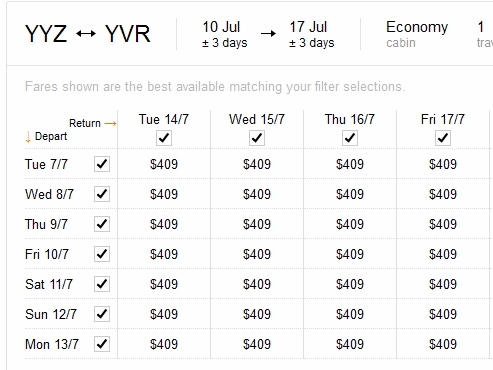Toggle the Mon 13/7 depart checkbox
Image resolution: width=493 pixels, height=370 pixels.
pos(102,344)
